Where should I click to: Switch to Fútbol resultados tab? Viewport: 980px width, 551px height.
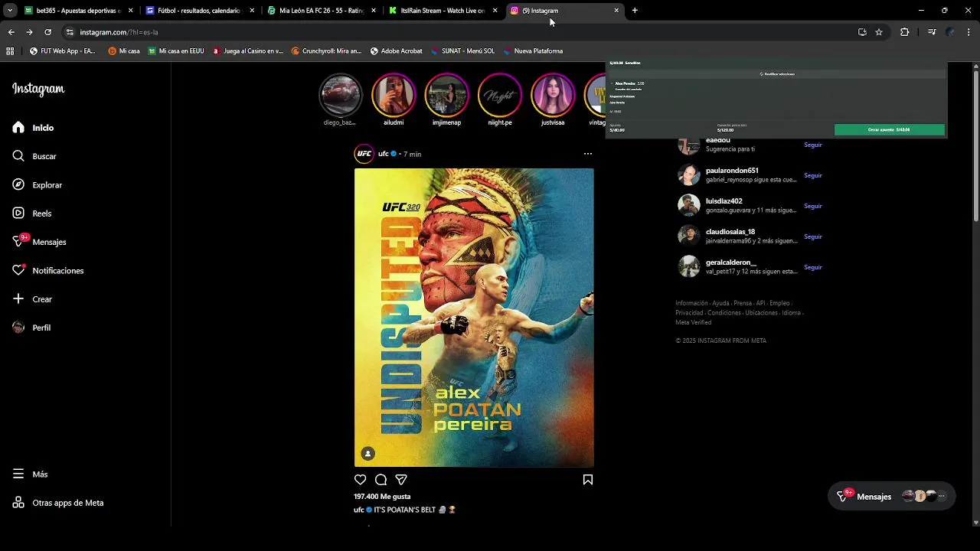pyautogui.click(x=199, y=11)
